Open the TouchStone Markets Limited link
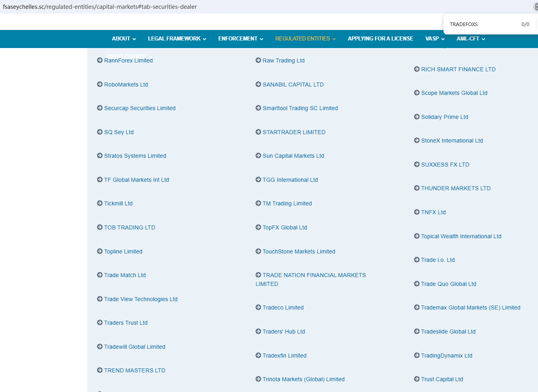This screenshot has width=538, height=392. tap(299, 251)
